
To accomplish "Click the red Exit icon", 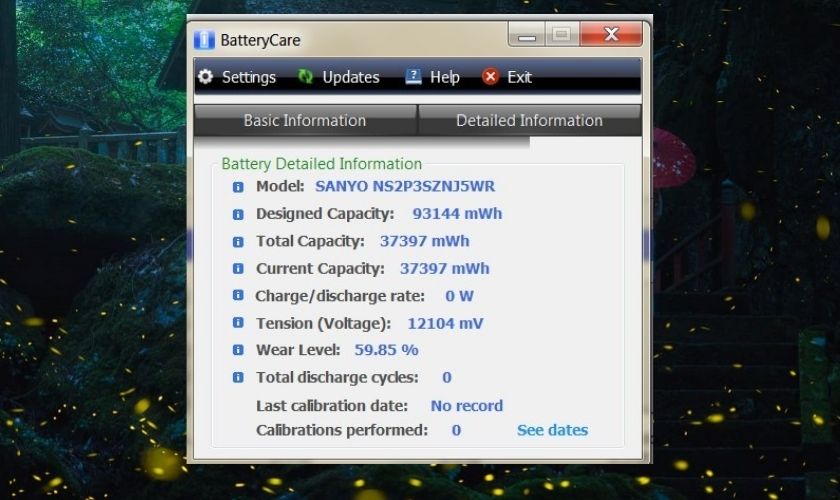I will point(490,77).
